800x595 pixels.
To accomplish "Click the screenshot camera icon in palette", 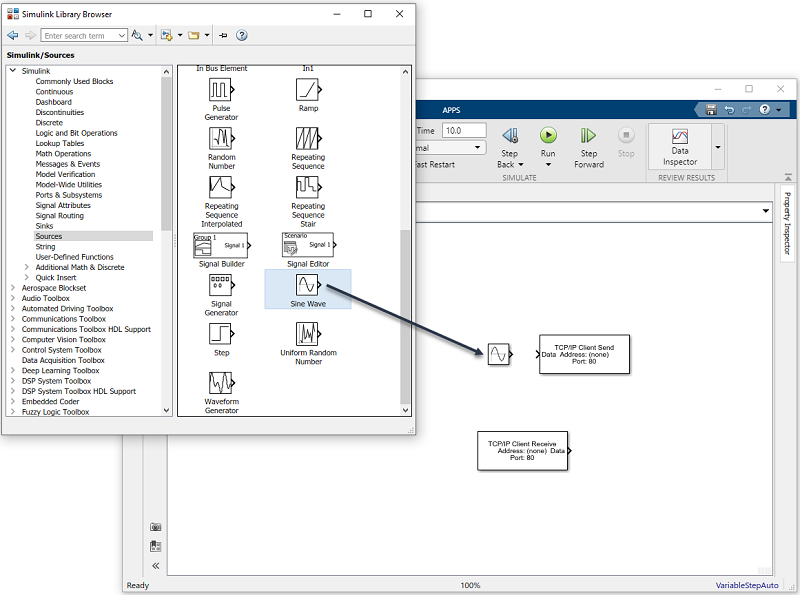I will 155,527.
